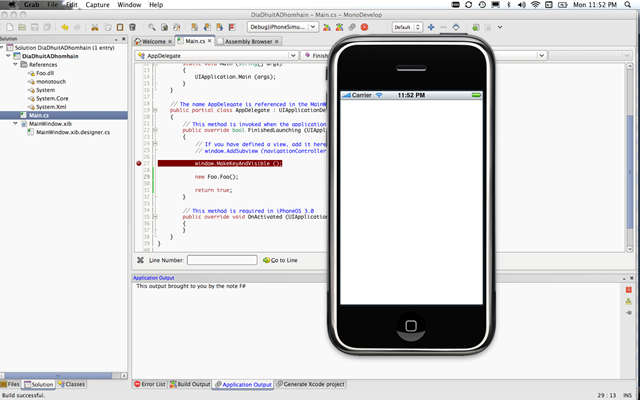Image resolution: width=640 pixels, height=400 pixels.
Task: Stop application in Application Output pad
Action: pos(629,290)
